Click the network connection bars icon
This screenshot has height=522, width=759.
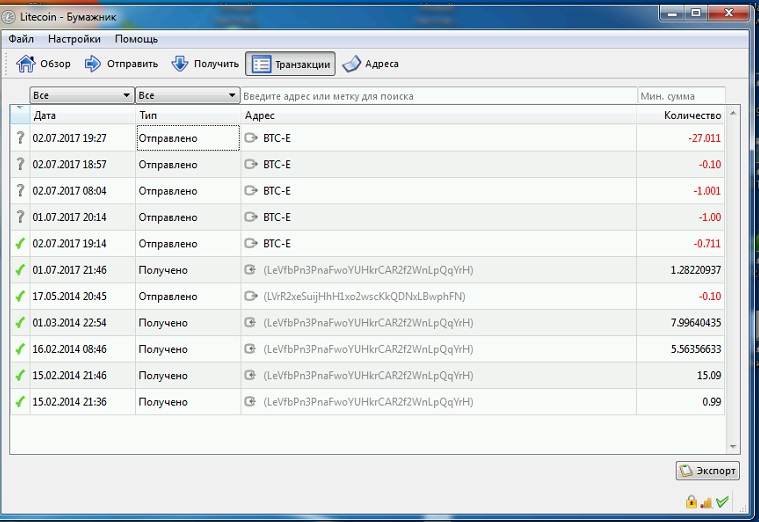pos(706,503)
